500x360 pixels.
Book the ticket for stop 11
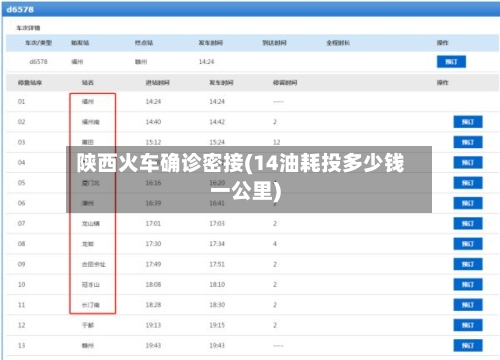(468, 305)
